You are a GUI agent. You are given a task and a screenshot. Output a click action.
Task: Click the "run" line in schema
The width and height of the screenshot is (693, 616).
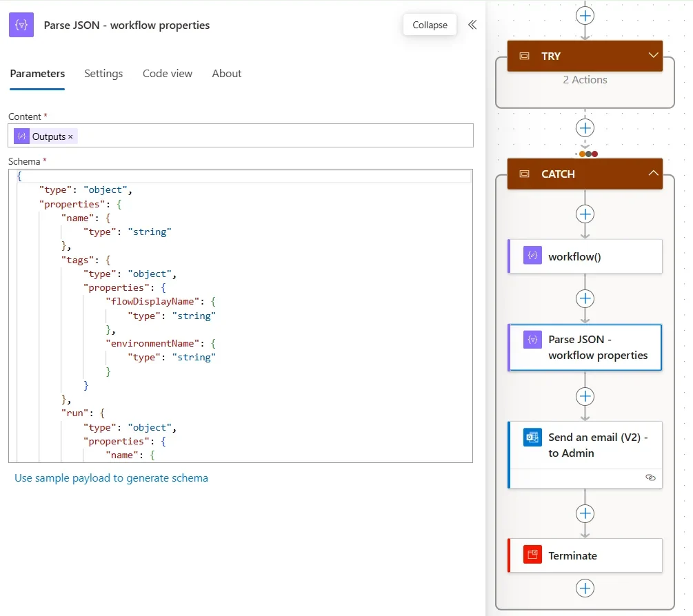[x=83, y=413]
